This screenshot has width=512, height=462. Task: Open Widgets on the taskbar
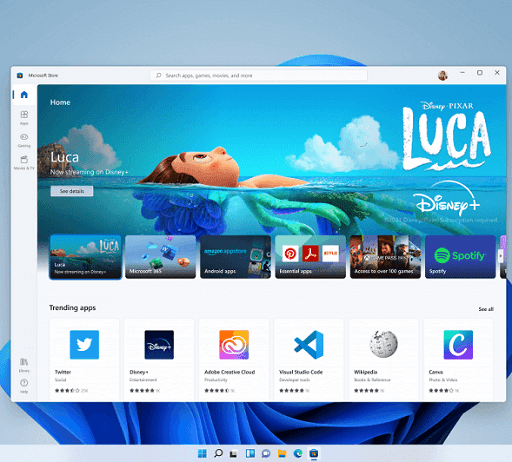tap(250, 453)
